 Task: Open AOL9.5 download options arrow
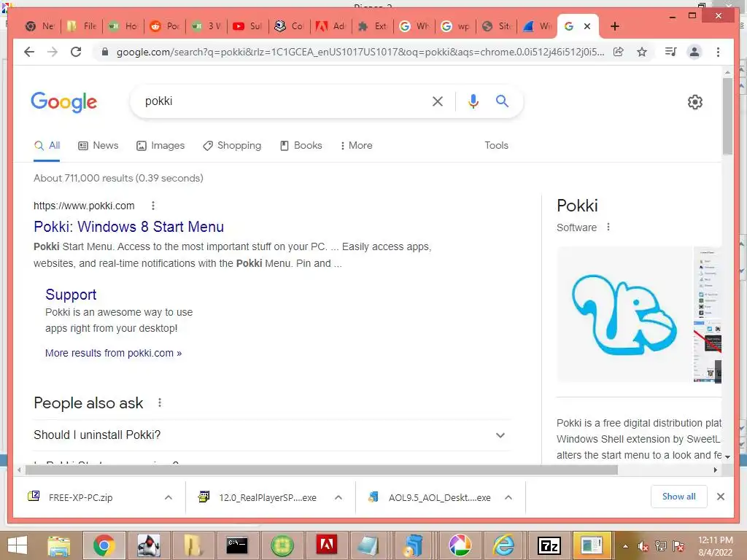point(508,497)
